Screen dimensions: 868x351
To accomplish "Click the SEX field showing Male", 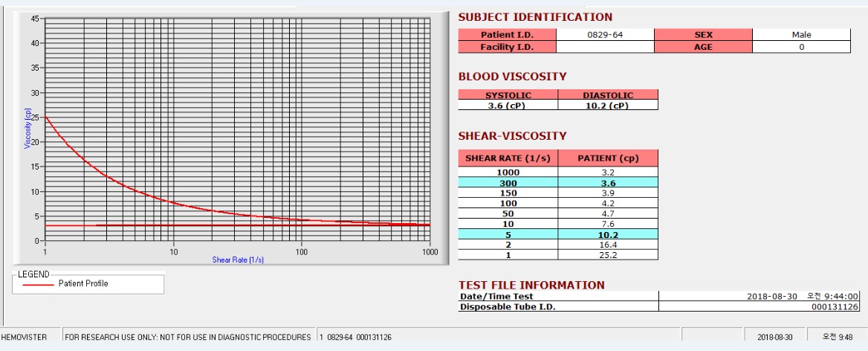I will pyautogui.click(x=801, y=35).
